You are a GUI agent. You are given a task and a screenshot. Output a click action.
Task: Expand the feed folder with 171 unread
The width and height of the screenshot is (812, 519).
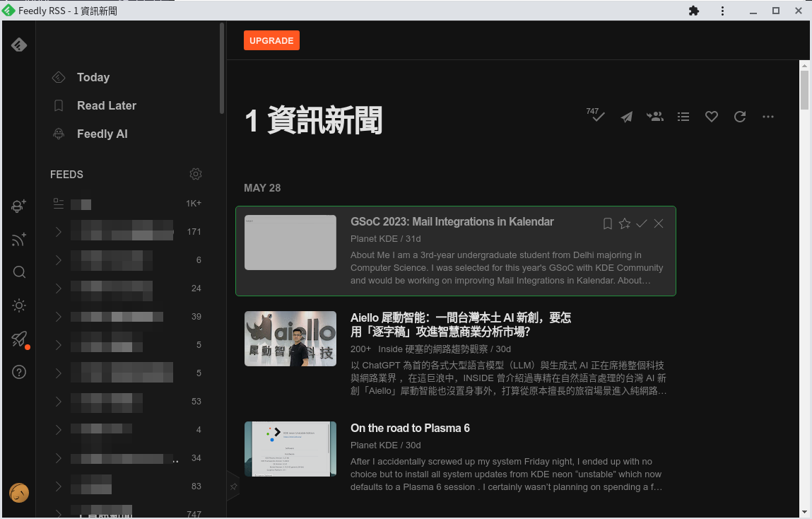pos(58,231)
